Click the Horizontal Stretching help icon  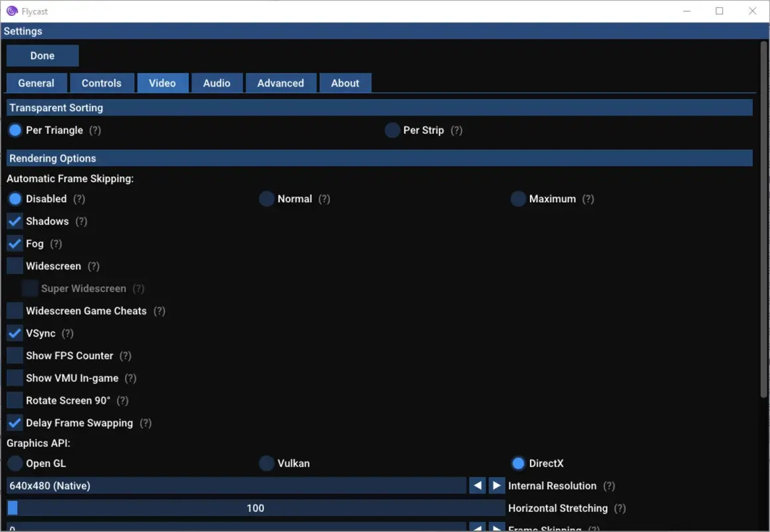pyautogui.click(x=620, y=508)
